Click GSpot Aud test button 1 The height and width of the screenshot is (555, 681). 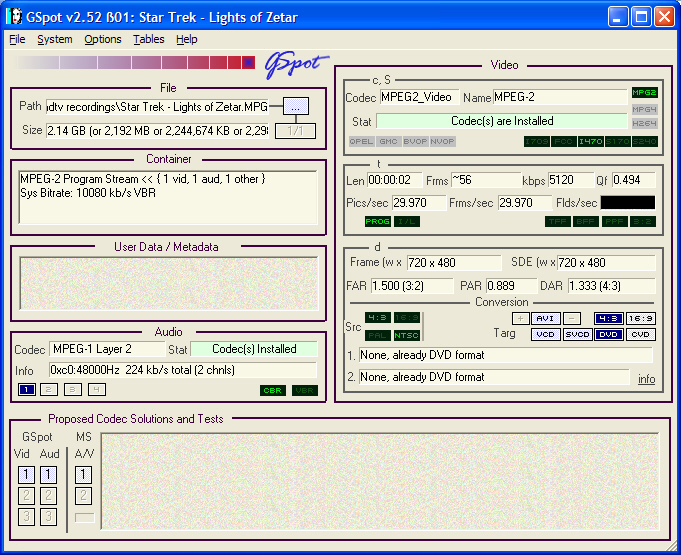[48, 474]
